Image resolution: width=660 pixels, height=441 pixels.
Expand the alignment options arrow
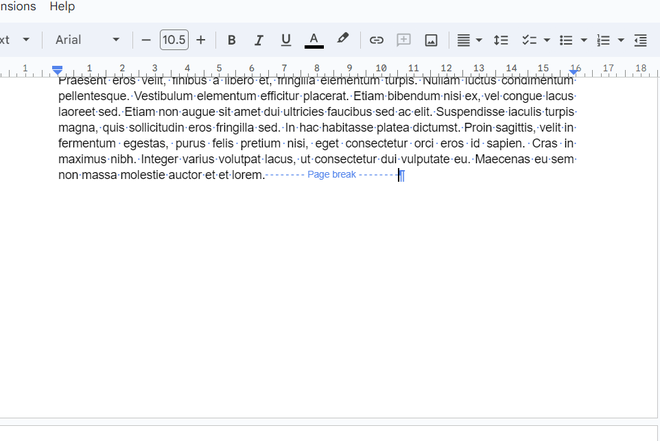click(479, 40)
